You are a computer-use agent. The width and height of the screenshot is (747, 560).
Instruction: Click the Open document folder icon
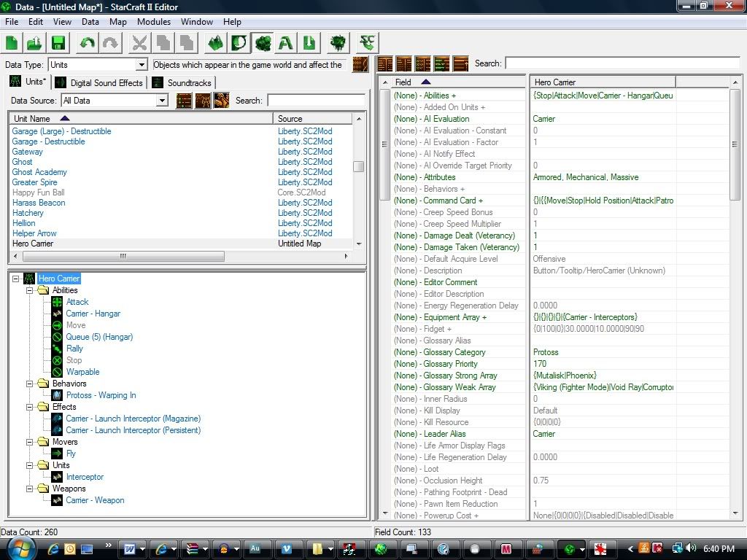[x=35, y=43]
